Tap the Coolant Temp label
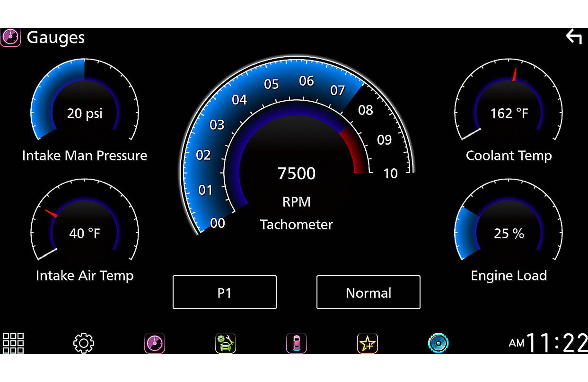The width and height of the screenshot is (588, 382). 509,156
